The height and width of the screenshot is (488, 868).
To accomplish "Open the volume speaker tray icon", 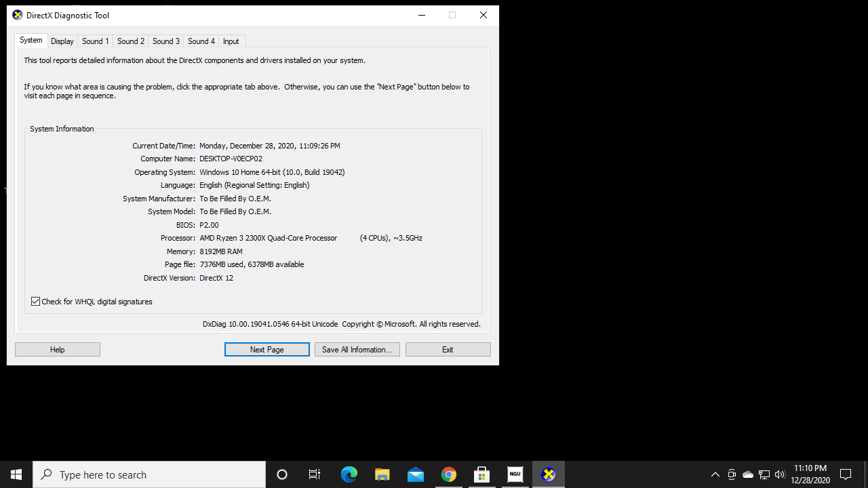I will 780,474.
